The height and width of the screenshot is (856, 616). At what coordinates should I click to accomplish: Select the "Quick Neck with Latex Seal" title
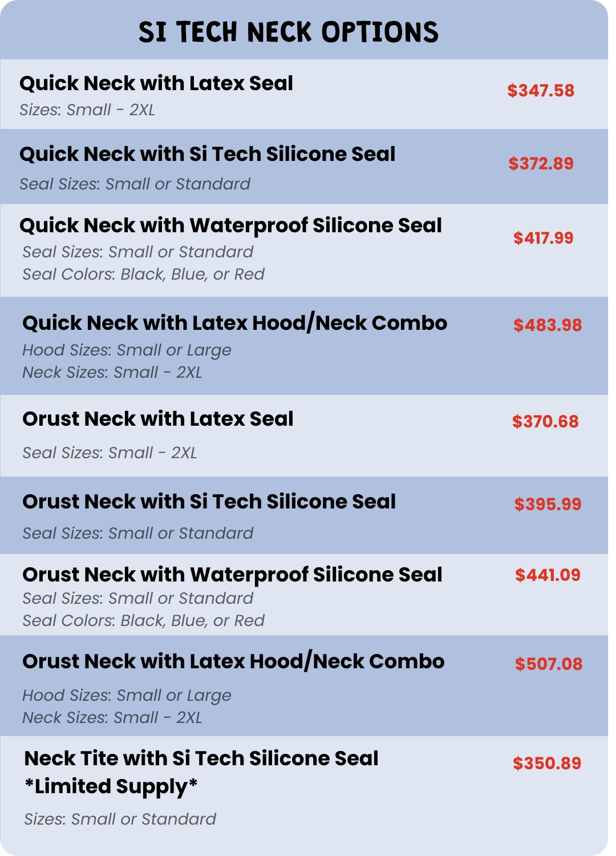pyautogui.click(x=156, y=83)
